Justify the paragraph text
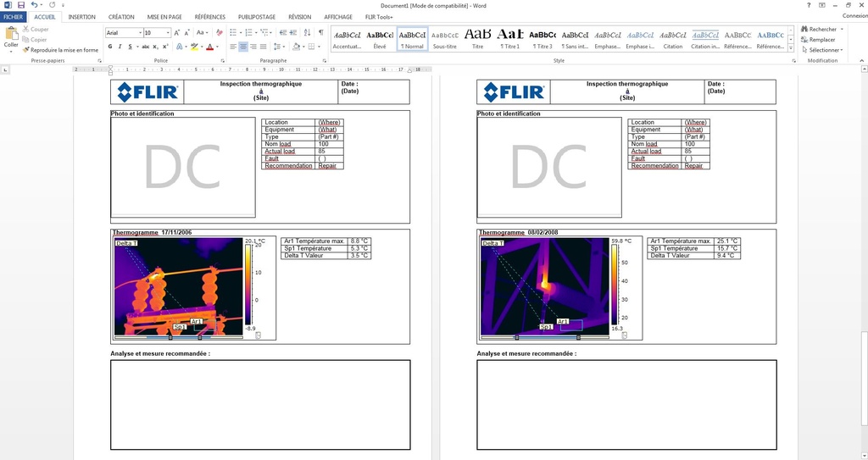Screen dimensions: 868x460 click(263, 47)
